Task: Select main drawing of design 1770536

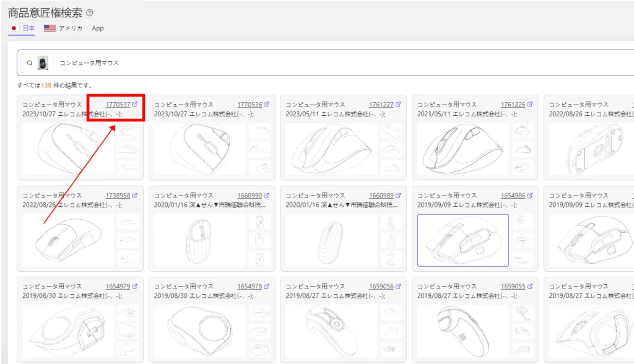Action: point(200,149)
